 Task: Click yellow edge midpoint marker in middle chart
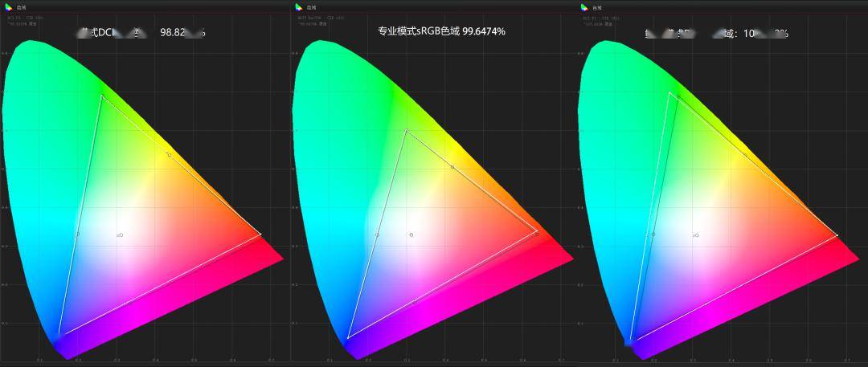[452, 167]
